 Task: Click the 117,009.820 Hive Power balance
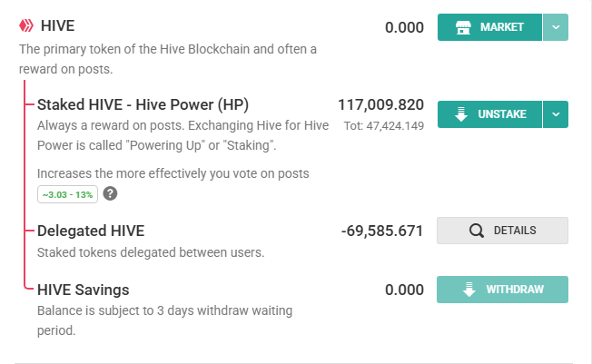click(381, 105)
